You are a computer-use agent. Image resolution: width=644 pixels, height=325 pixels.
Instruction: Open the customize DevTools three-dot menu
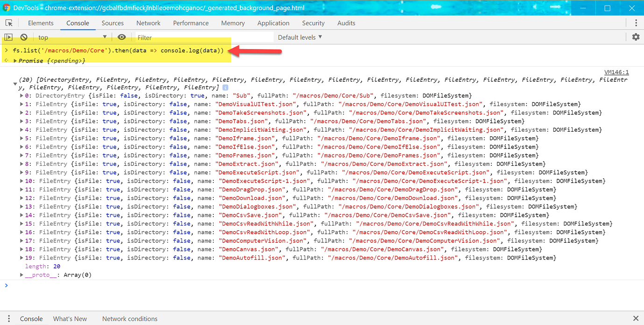click(x=636, y=22)
